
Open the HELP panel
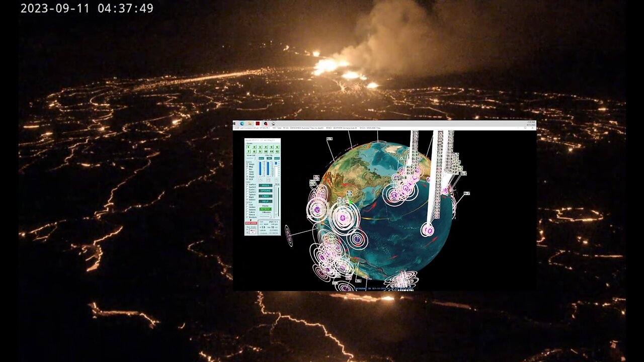[266, 201]
